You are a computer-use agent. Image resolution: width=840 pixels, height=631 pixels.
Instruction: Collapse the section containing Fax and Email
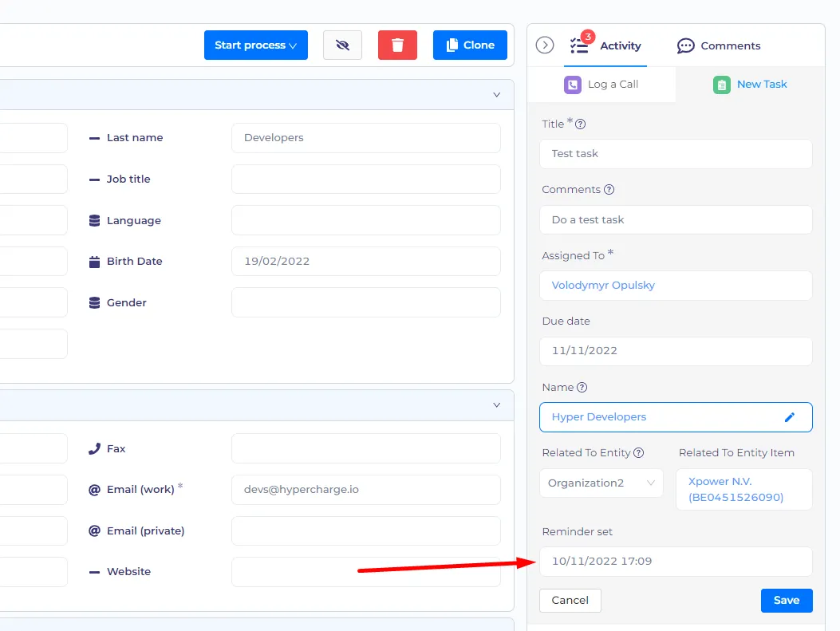[x=497, y=405]
